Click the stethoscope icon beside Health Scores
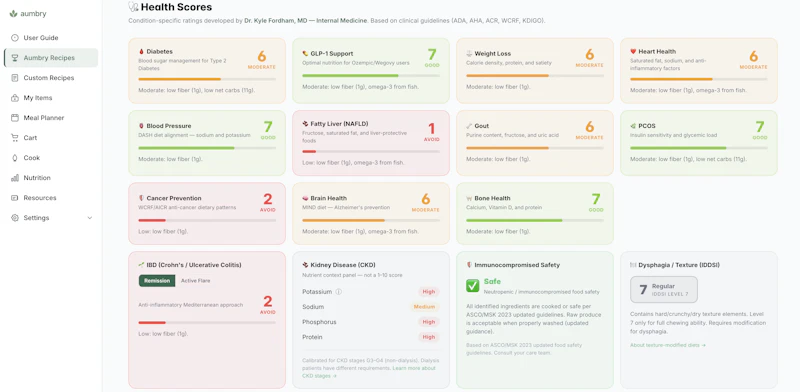The width and height of the screenshot is (800, 392). [133, 7]
